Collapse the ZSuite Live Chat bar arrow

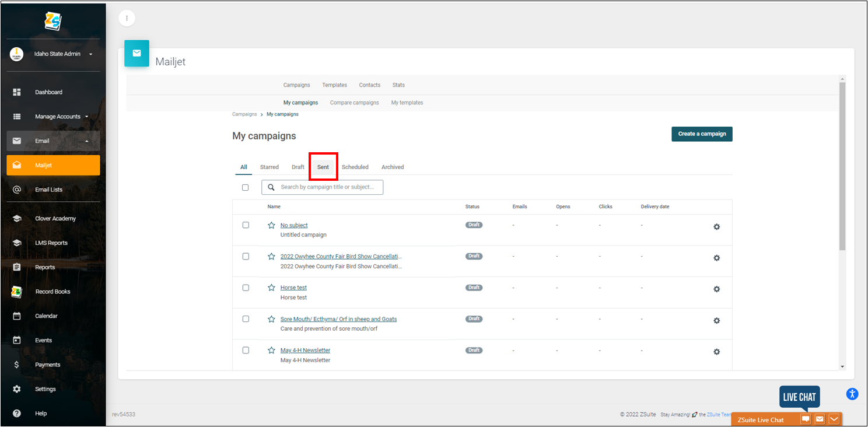click(834, 419)
